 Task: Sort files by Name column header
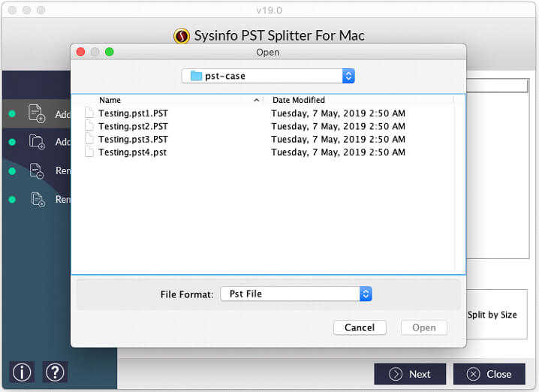[110, 100]
